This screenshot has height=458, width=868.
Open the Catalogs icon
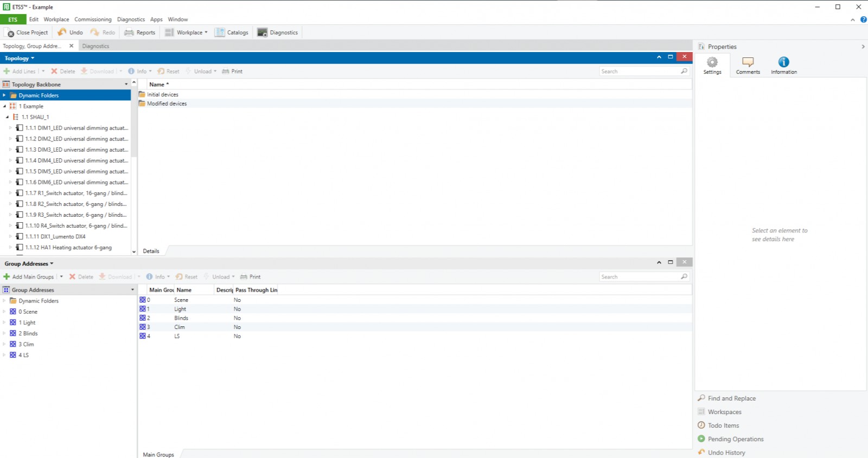click(220, 33)
